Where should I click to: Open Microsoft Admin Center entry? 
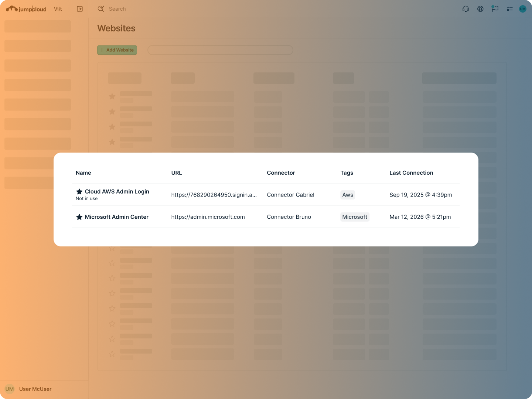coord(117,217)
